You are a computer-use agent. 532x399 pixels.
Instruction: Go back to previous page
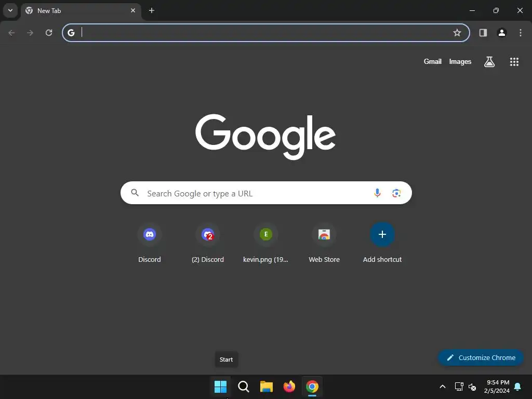tap(11, 33)
